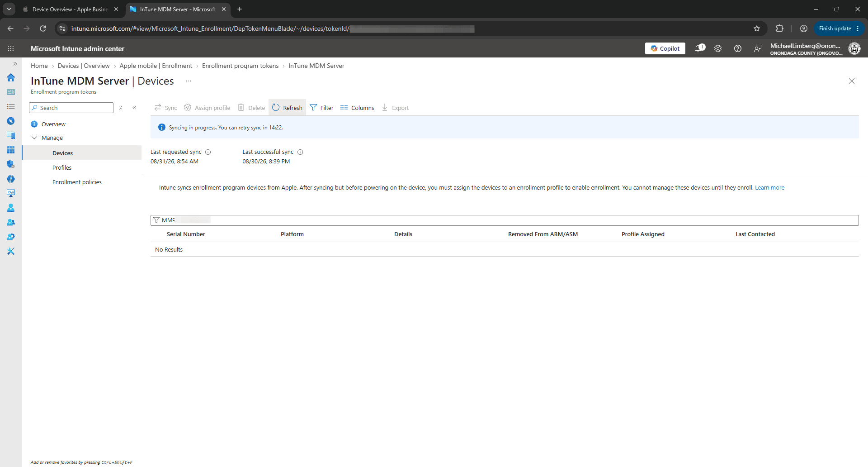Viewport: 868px width, 467px height.
Task: Open All services list icon in sidebar
Action: (11, 106)
